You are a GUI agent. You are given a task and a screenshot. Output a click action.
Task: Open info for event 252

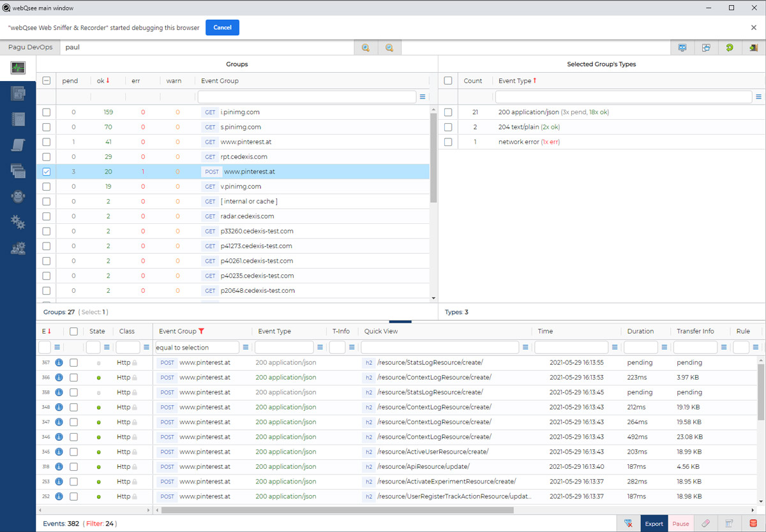(59, 496)
